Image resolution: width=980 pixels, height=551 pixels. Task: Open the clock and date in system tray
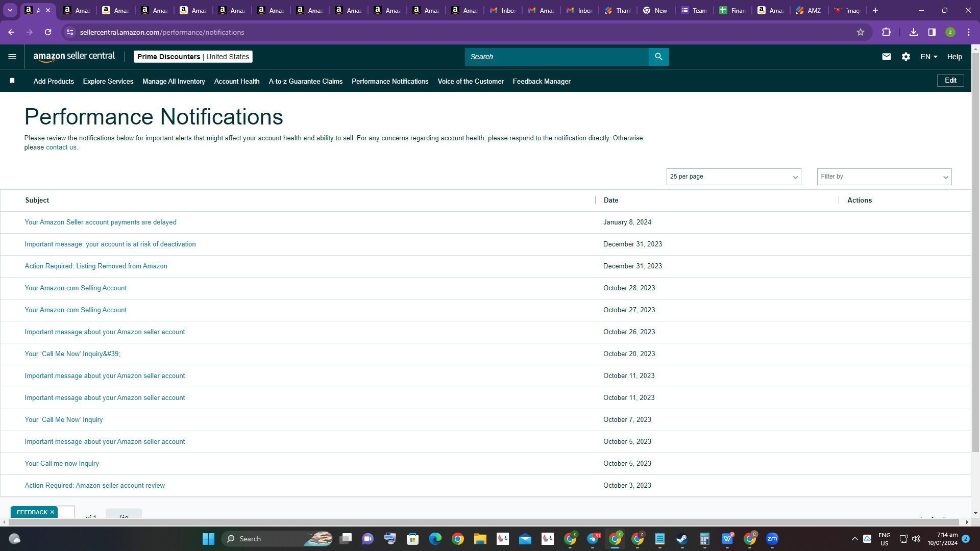(942, 539)
